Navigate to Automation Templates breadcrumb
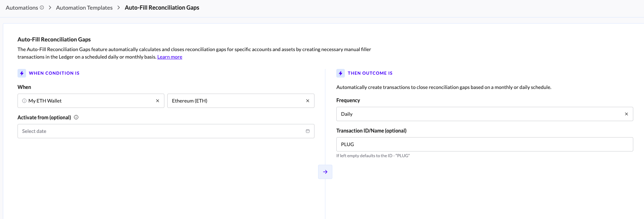The image size is (644, 219). tap(84, 8)
